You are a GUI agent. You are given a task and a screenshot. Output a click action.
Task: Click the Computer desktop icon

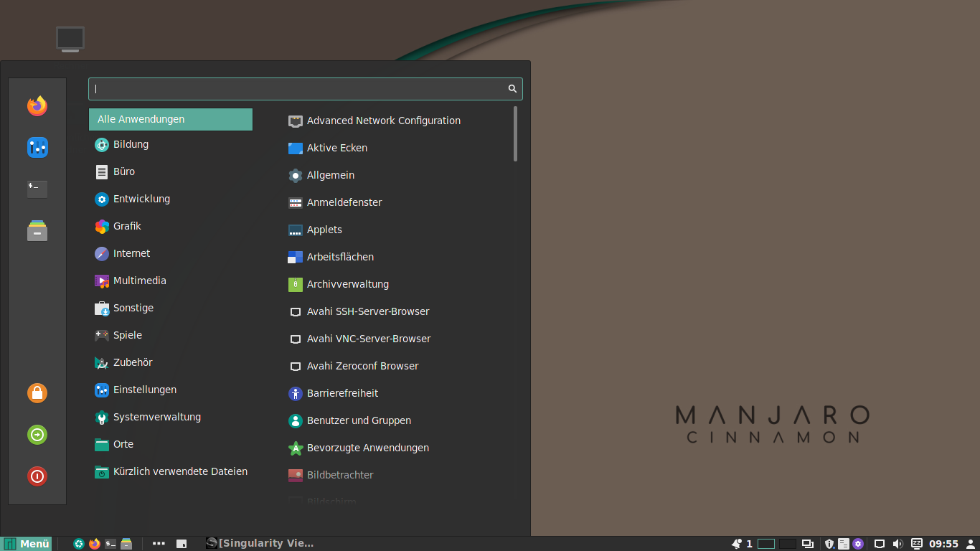coord(70,39)
